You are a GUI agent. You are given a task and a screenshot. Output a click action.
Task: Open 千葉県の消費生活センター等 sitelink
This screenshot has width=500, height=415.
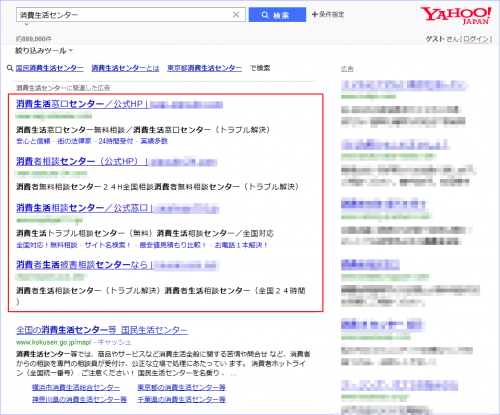pos(182,400)
